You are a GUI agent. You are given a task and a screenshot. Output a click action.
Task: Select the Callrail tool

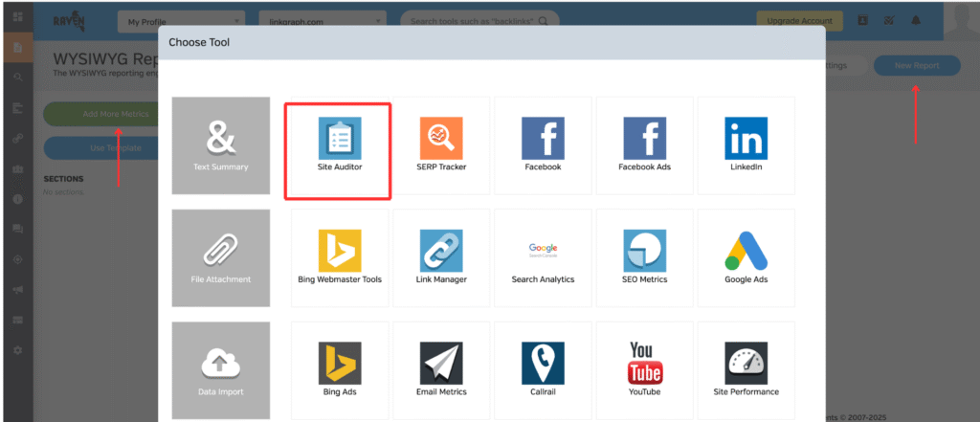(543, 370)
